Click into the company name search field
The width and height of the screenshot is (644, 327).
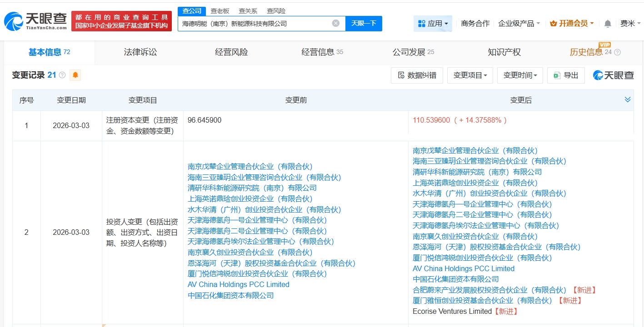pos(255,23)
